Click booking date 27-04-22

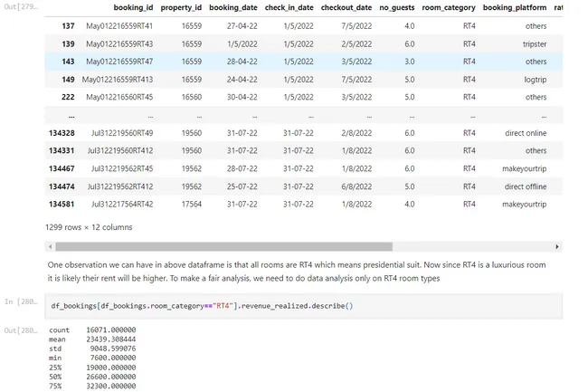pos(242,26)
